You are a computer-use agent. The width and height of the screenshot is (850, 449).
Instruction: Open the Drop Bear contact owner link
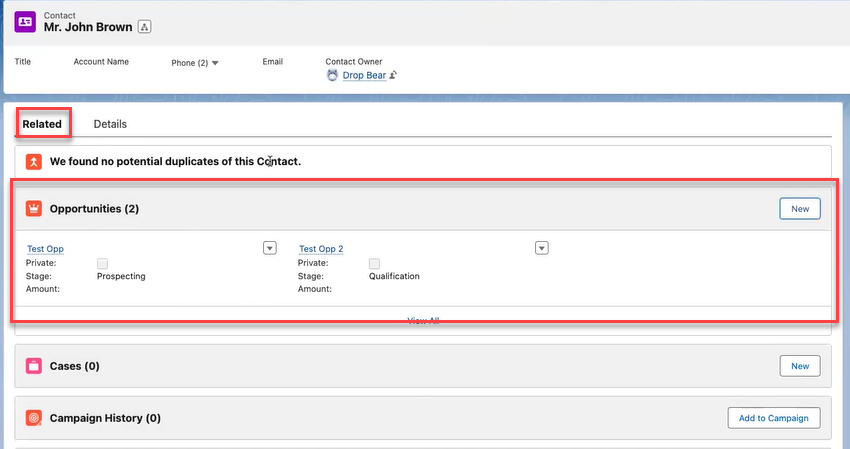(x=364, y=75)
